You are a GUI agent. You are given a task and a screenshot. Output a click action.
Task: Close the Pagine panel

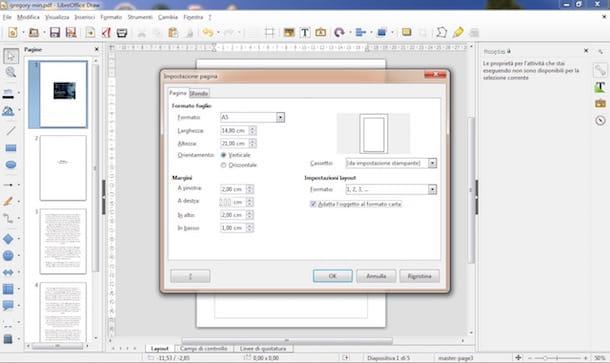tap(96, 49)
